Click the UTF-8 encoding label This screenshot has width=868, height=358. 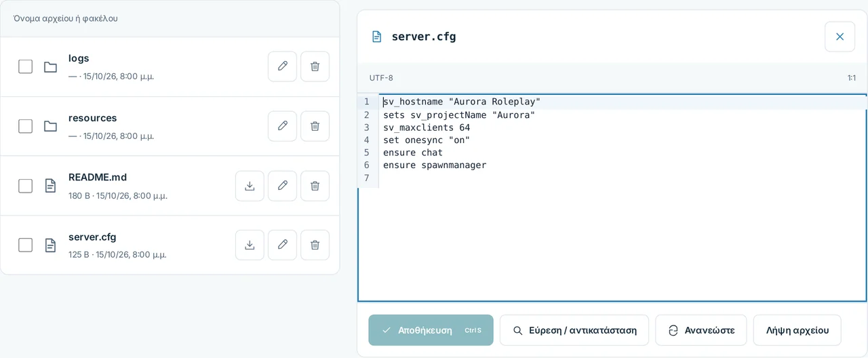381,78
